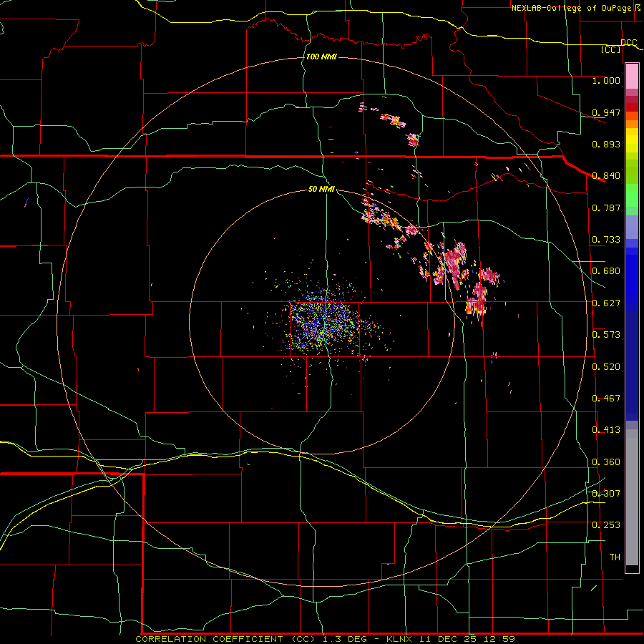Image resolution: width=644 pixels, height=644 pixels.
Task: Select the 0.467 legend value
Action: (606, 399)
